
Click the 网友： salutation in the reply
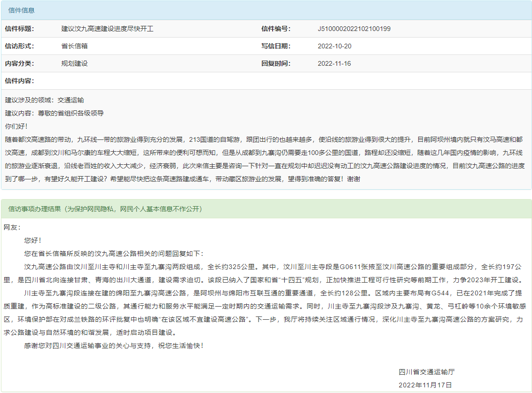pyautogui.click(x=13, y=227)
